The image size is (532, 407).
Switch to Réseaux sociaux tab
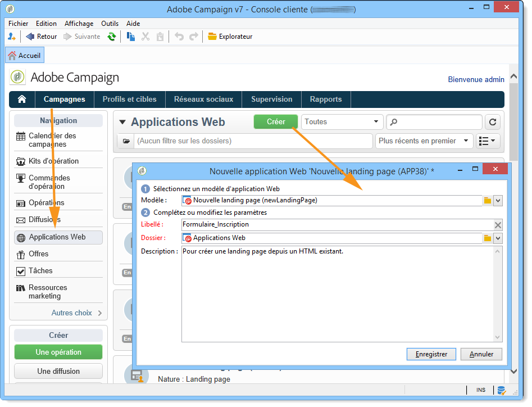click(x=203, y=99)
